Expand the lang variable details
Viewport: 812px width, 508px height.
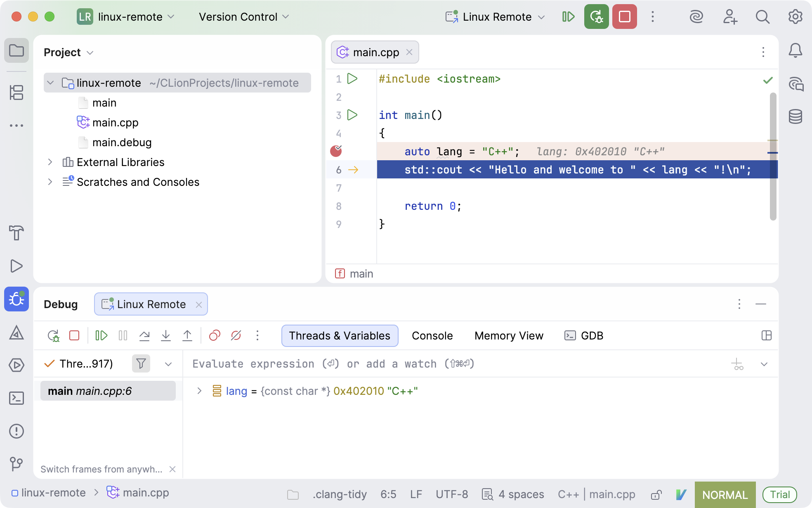pos(199,391)
